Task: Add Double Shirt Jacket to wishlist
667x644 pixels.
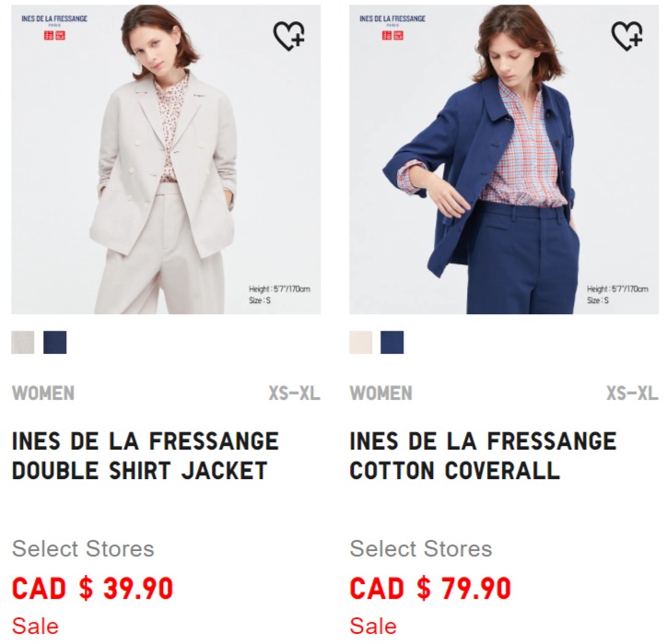Action: point(289,36)
